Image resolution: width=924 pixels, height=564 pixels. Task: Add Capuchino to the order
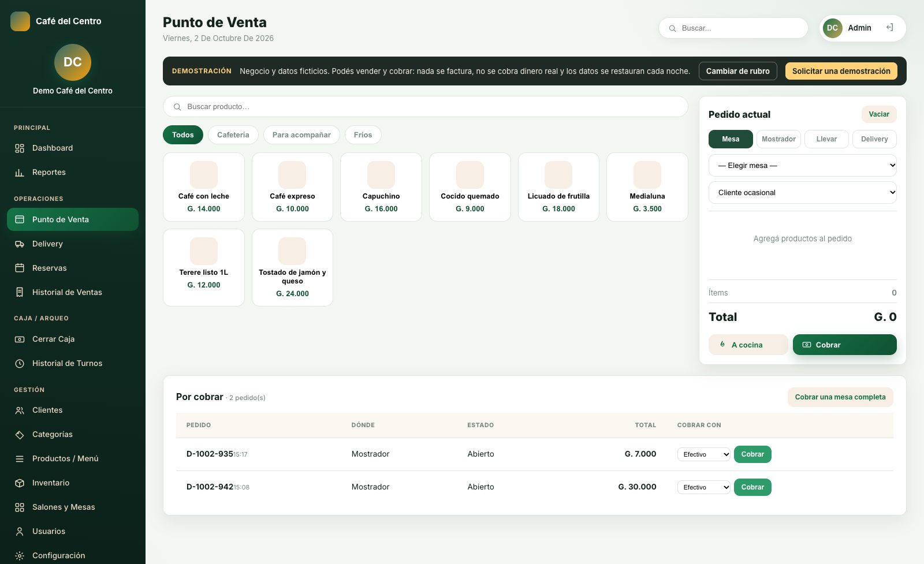point(381,187)
